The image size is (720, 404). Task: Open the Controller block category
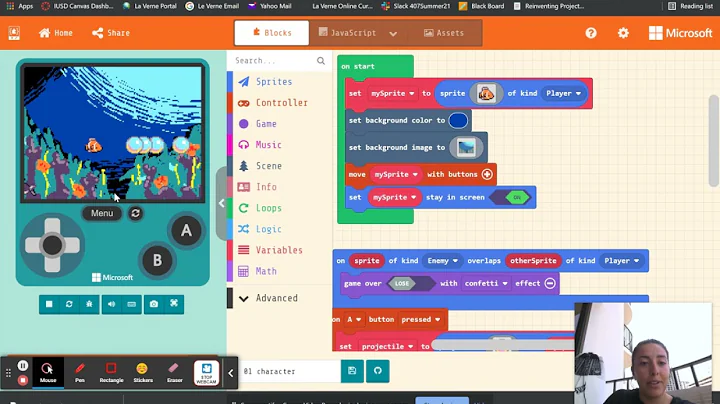point(280,103)
